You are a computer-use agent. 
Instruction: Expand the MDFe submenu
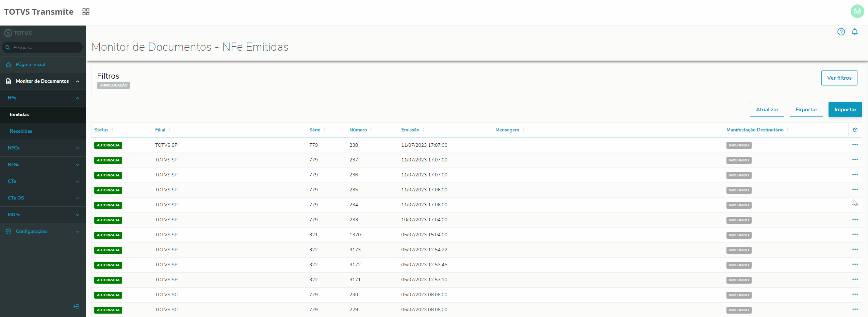tap(78, 215)
